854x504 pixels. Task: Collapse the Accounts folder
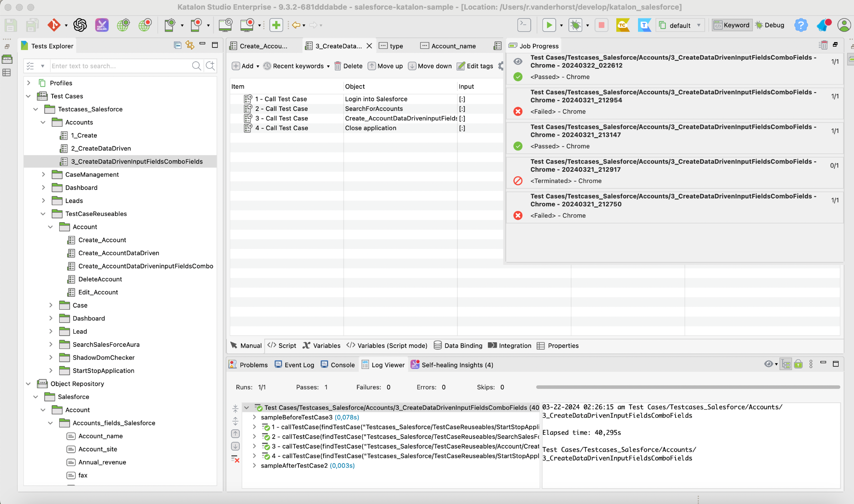(x=43, y=122)
